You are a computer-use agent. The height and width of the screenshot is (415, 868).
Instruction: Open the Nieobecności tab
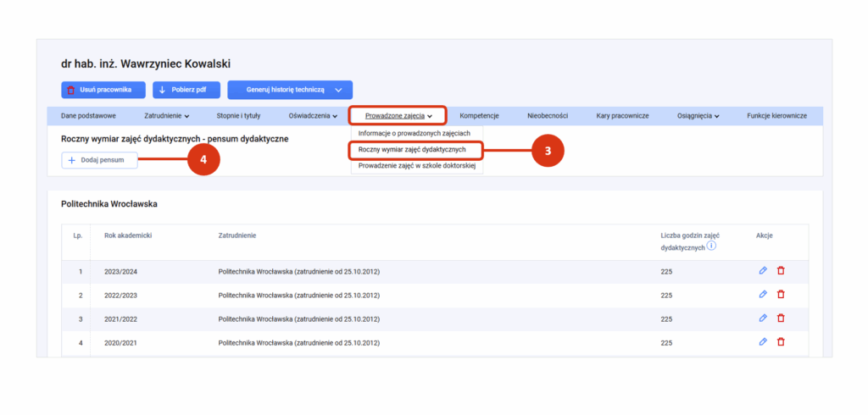click(x=548, y=116)
